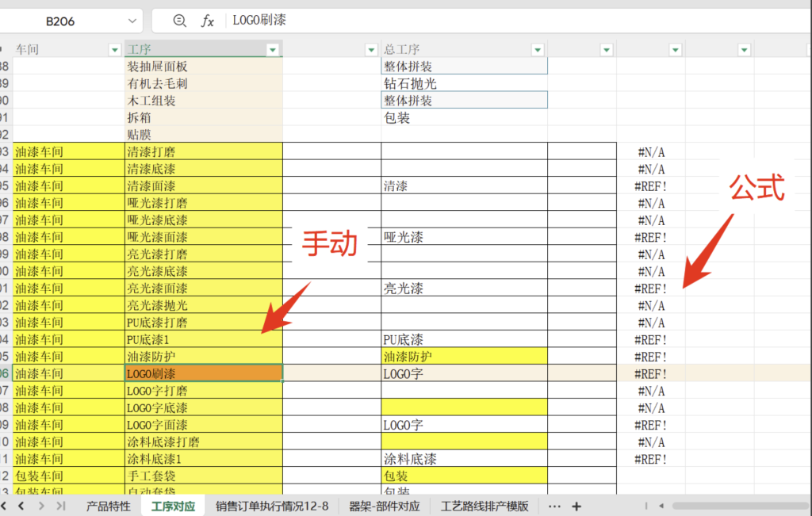
Task: Open the 工艺路线排产模版 sheet tab
Action: pyautogui.click(x=485, y=506)
